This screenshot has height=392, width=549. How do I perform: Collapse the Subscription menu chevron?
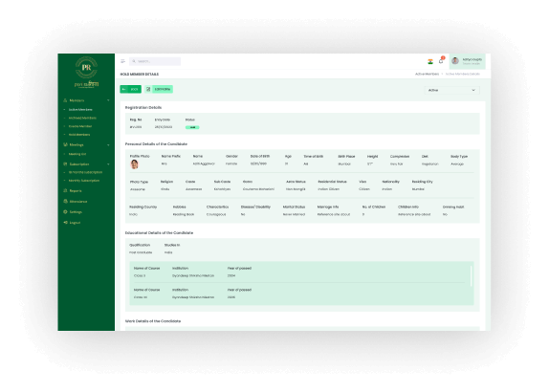(108, 164)
